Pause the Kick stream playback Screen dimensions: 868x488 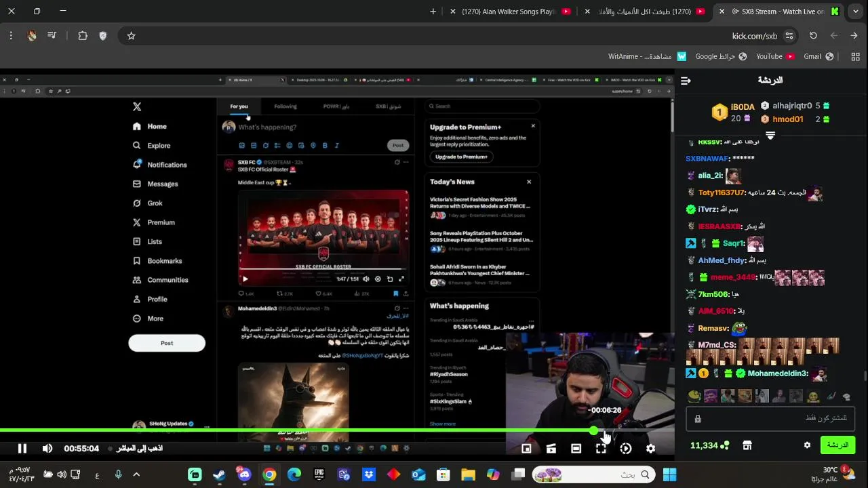point(22,448)
